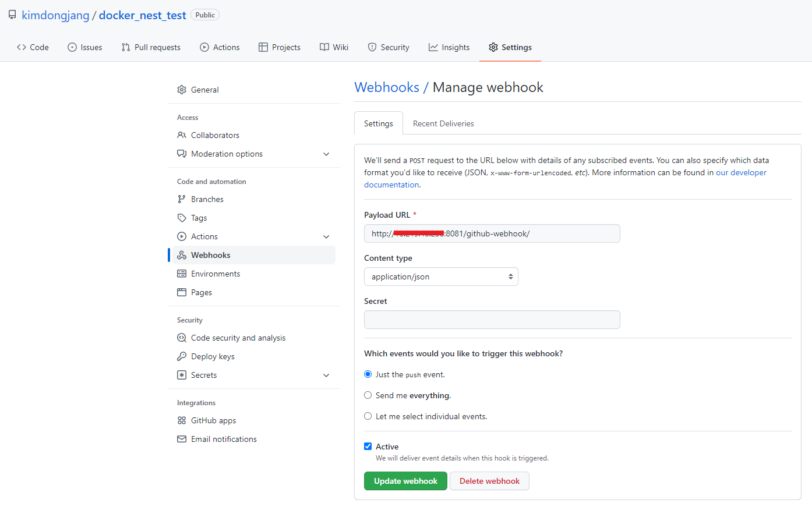Image resolution: width=812 pixels, height=510 pixels.
Task: Click the Actions play icon in top navigation
Action: 204,47
